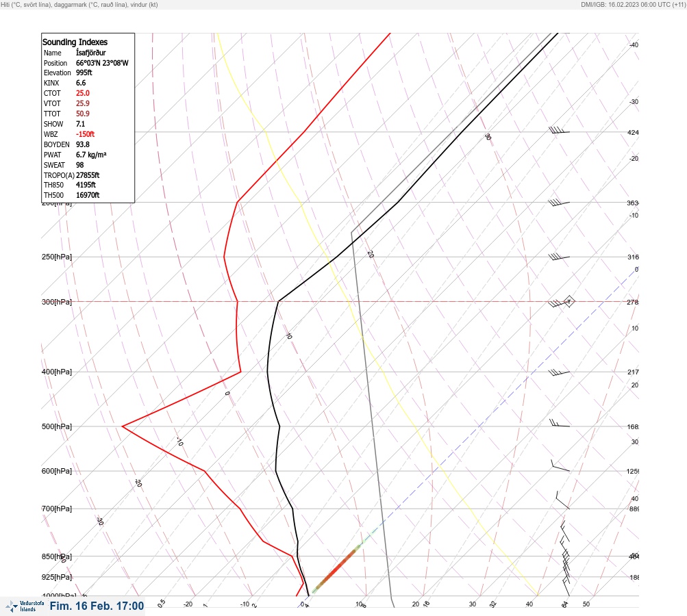
Task: Click the SWEAT value 98
Action: point(79,165)
